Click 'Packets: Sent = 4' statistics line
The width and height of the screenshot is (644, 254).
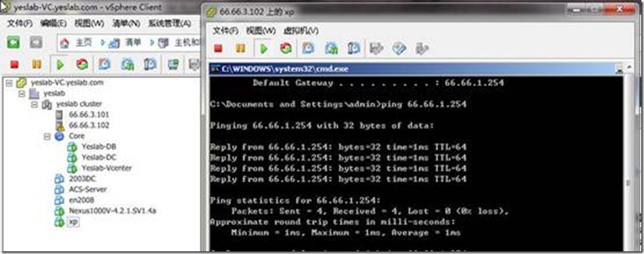click(370, 211)
